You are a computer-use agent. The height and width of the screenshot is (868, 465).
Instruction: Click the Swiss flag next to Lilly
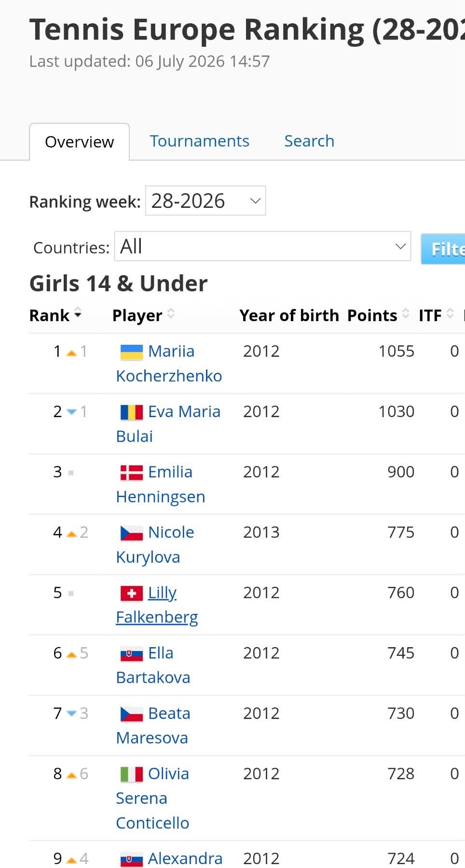[131, 593]
